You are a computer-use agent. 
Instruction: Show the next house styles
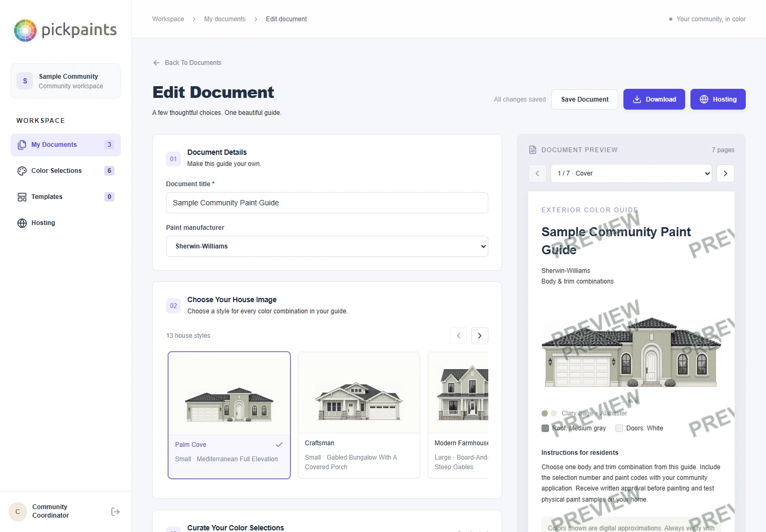tap(480, 336)
